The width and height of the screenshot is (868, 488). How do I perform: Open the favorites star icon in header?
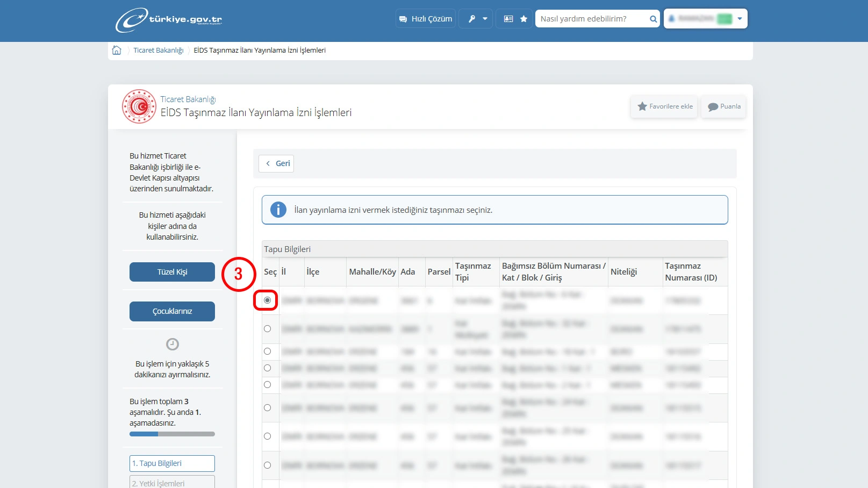tap(523, 19)
